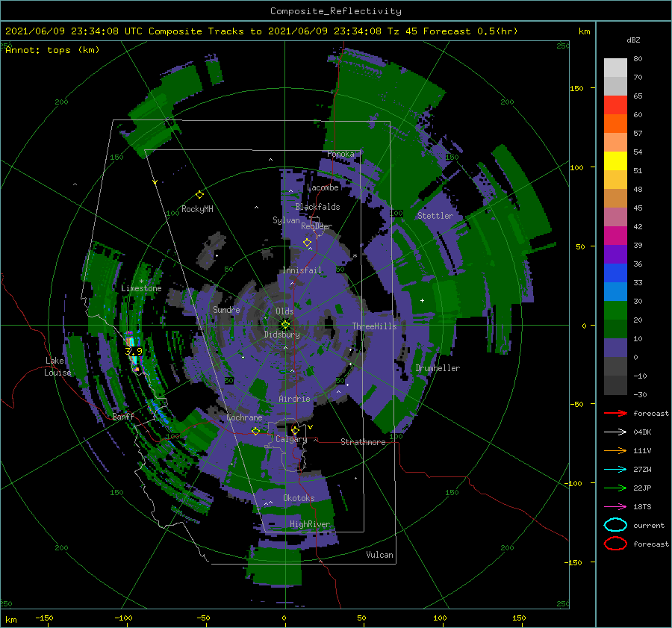Pick the green 22JP arrow symbol

point(615,488)
